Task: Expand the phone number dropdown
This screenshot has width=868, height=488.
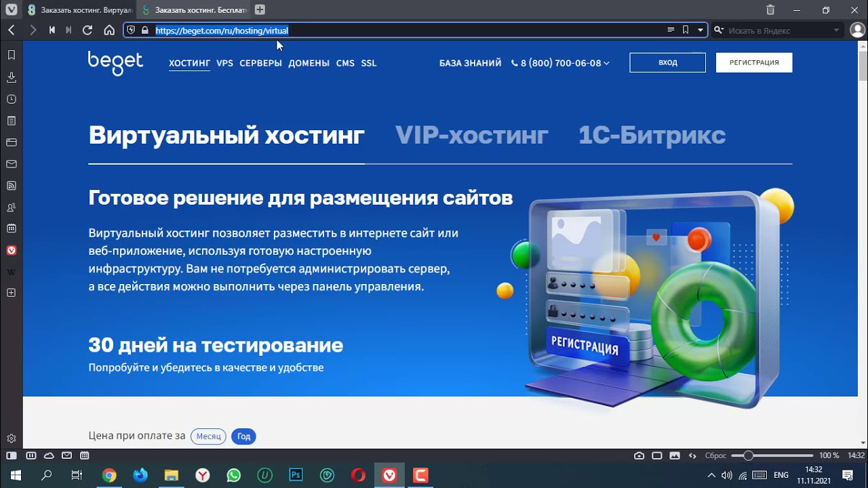Action: point(606,63)
